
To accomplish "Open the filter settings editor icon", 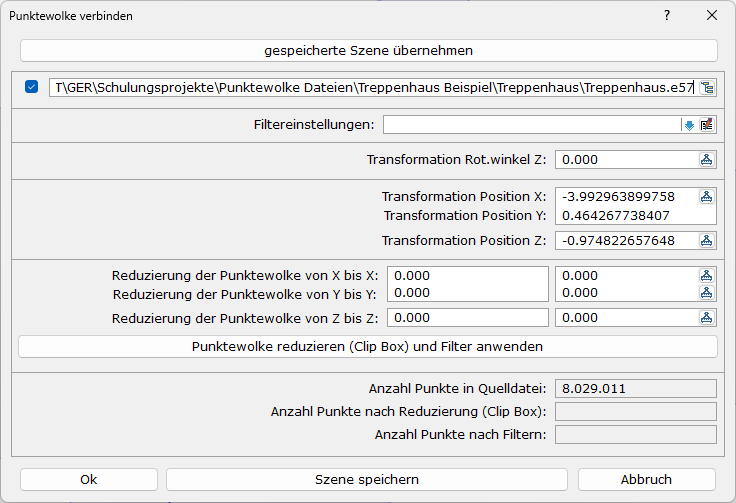I will [x=707, y=125].
